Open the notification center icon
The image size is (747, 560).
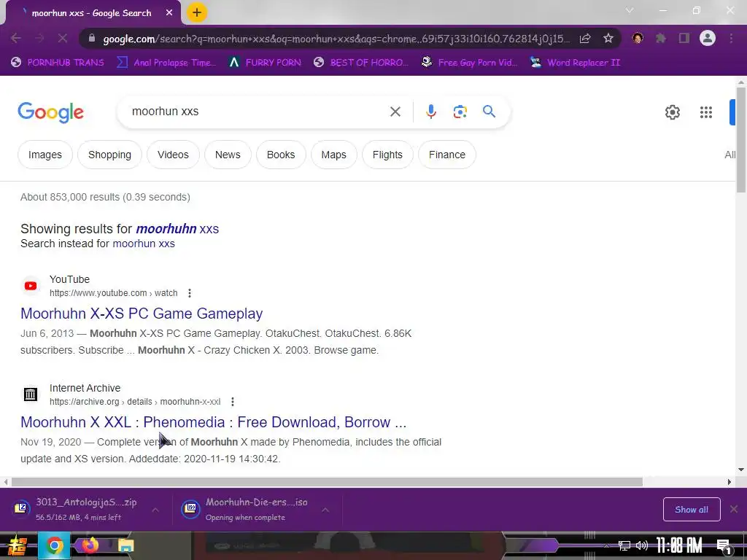click(724, 547)
